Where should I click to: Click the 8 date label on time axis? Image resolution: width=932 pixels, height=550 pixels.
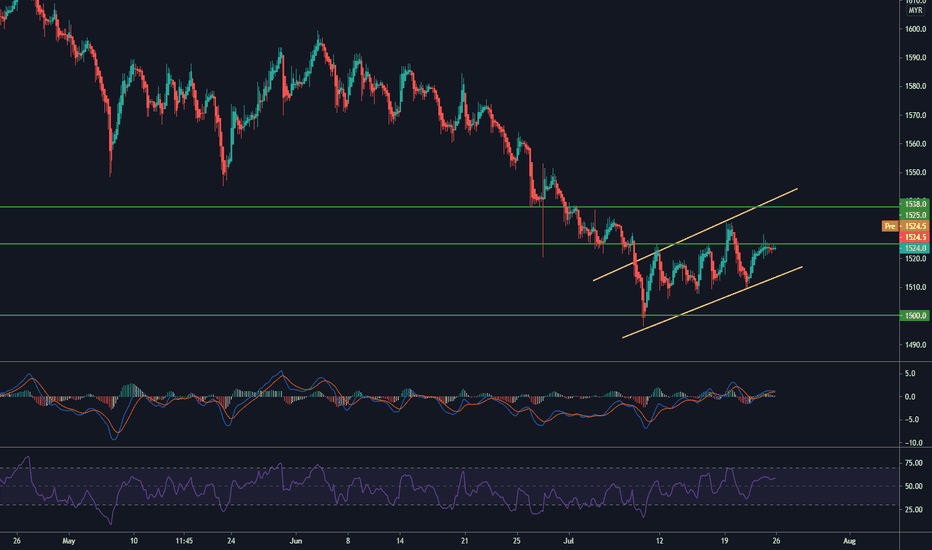[348, 541]
